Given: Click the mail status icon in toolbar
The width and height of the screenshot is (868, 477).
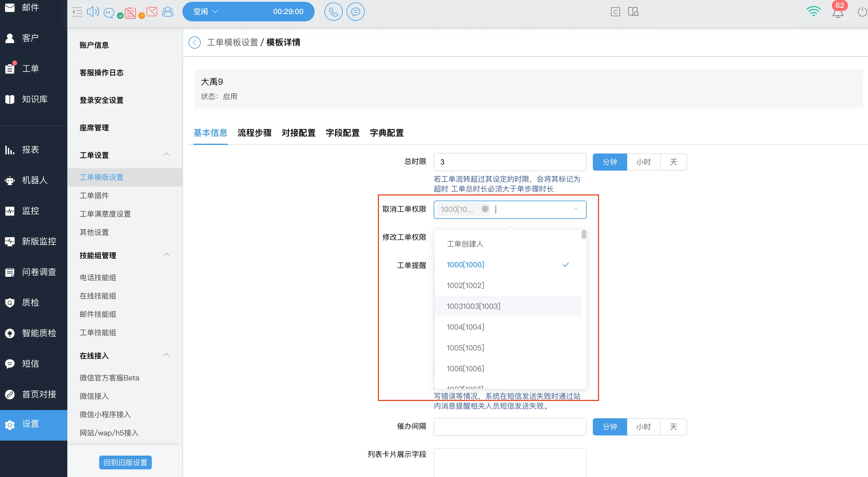Looking at the screenshot, I should tap(152, 12).
